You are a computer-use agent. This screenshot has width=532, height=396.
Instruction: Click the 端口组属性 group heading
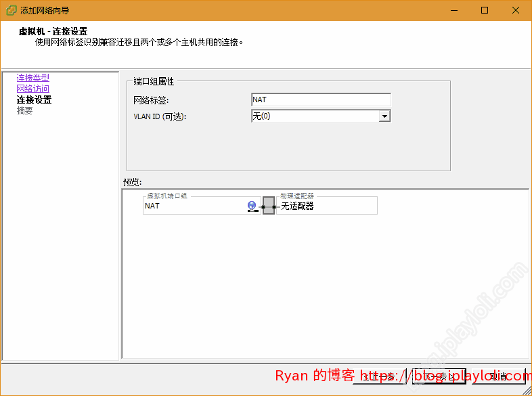pos(154,81)
